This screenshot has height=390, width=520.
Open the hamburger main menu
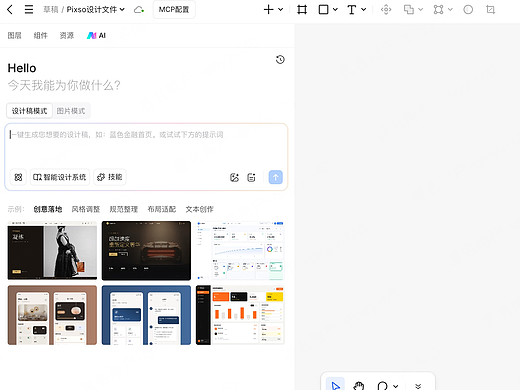29,9
